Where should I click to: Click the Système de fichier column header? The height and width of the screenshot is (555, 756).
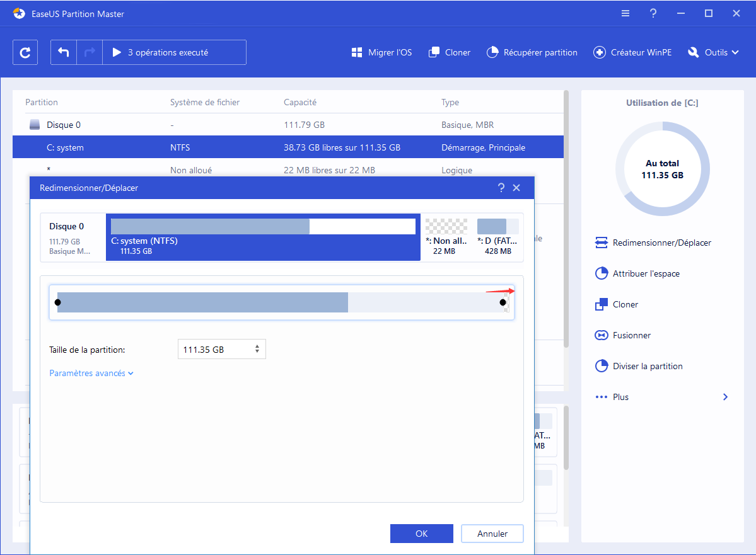click(205, 102)
